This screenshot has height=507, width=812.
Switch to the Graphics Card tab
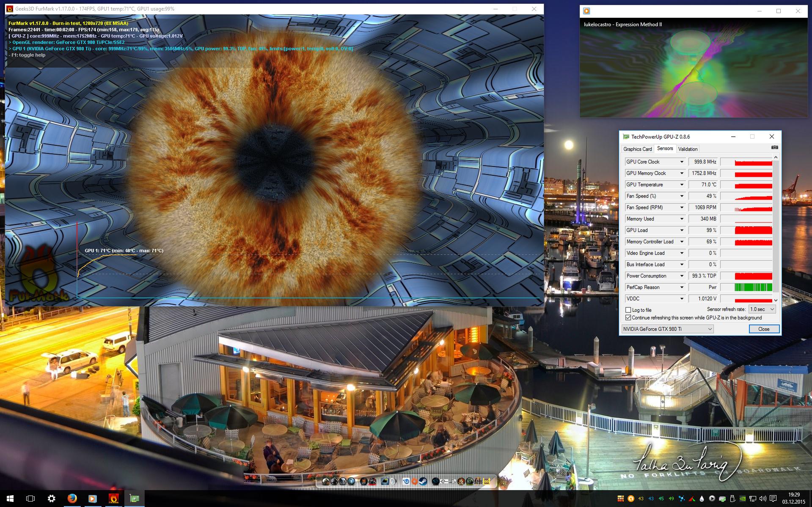637,149
